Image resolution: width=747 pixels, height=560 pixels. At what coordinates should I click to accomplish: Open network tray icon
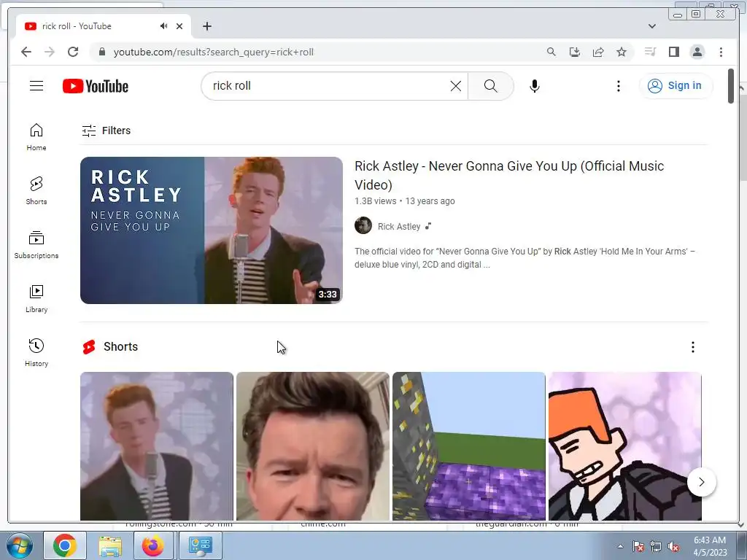(656, 547)
